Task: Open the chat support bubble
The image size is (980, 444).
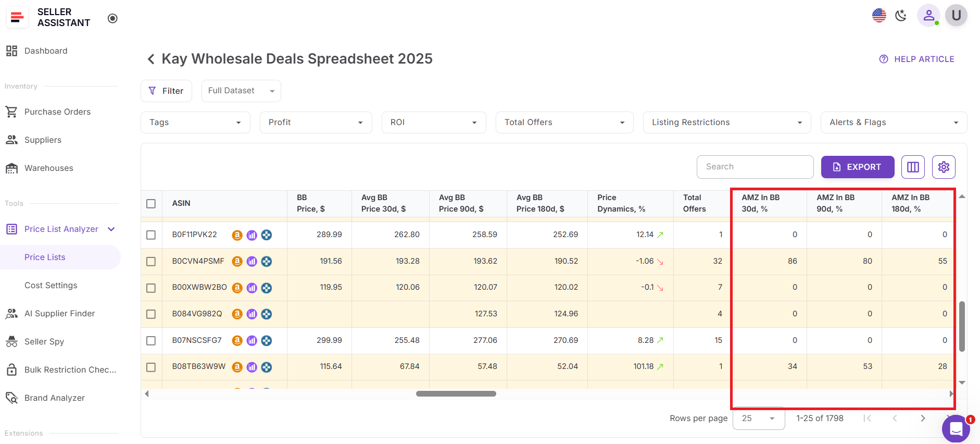Action: click(956, 428)
